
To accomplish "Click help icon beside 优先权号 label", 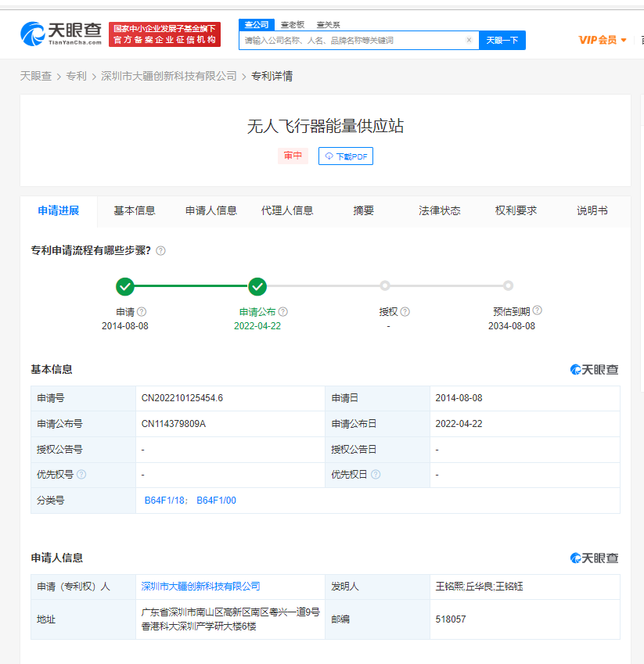I will pos(81,475).
